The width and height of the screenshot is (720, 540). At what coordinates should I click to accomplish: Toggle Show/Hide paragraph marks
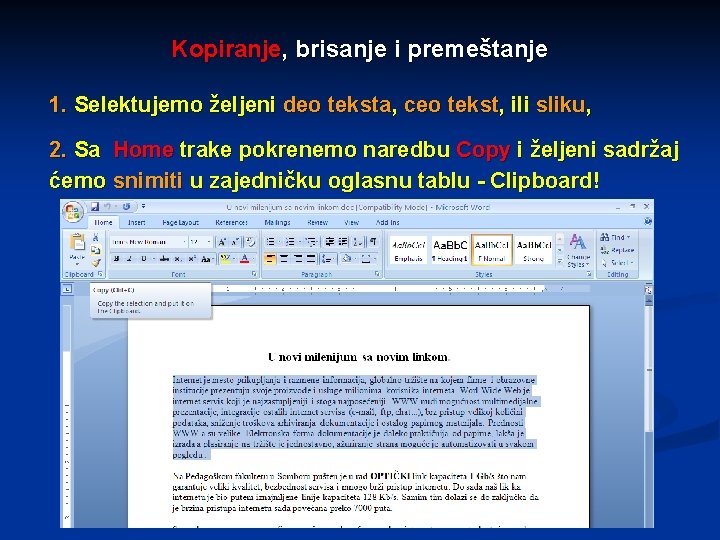click(373, 242)
